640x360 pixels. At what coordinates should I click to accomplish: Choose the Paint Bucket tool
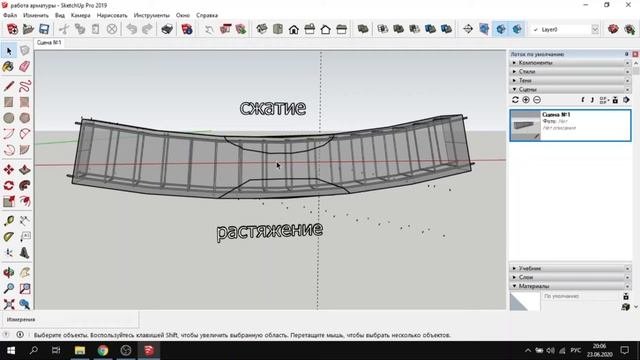9,67
